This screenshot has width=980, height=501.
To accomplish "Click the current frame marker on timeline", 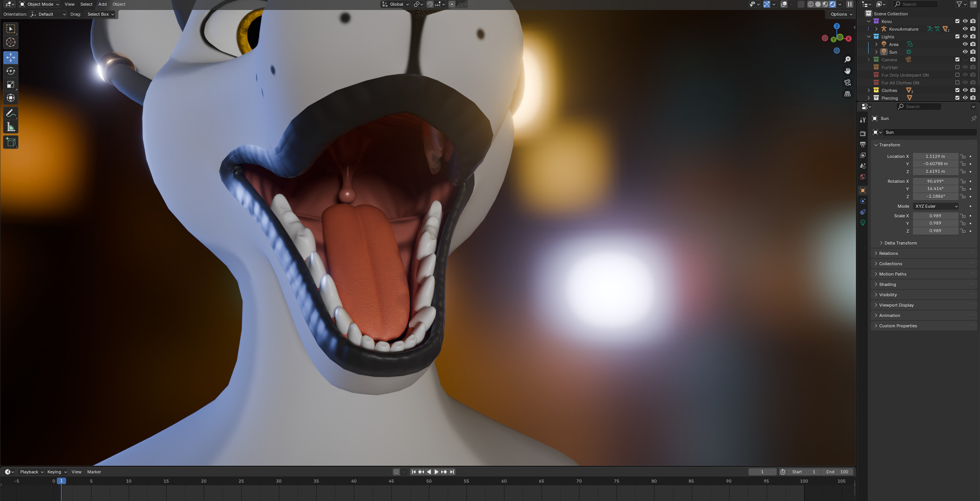I will coord(61,481).
